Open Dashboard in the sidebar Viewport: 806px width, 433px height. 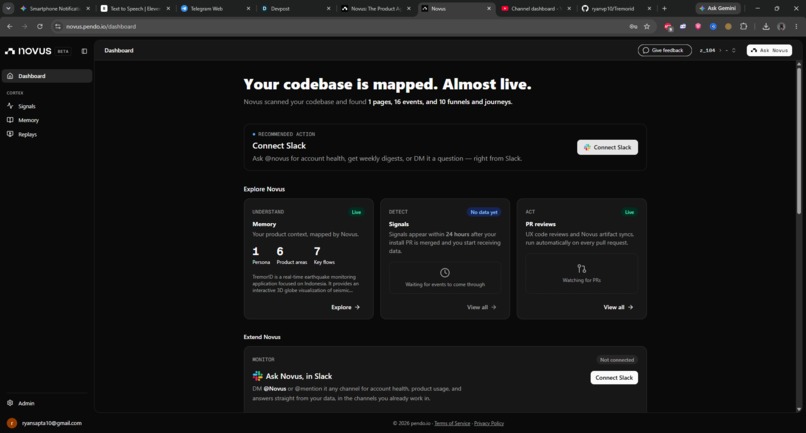47,76
